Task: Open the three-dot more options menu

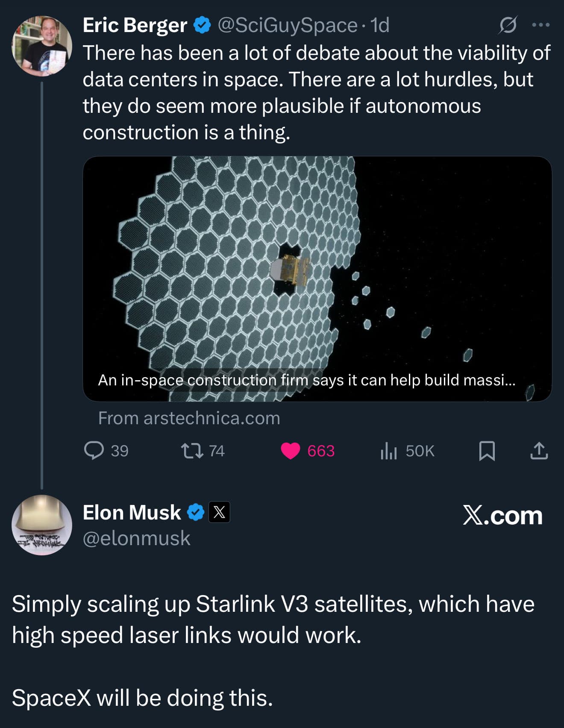Action: [x=540, y=25]
